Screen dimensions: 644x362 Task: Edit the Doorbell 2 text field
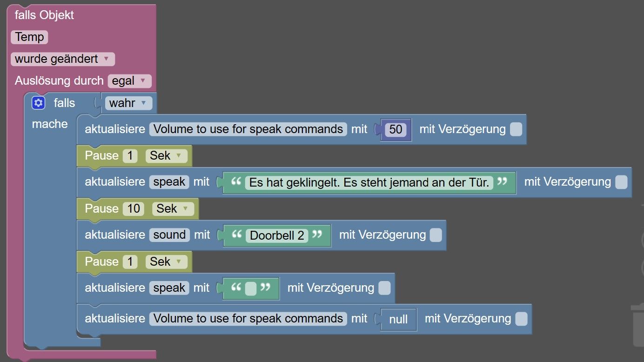(x=277, y=235)
